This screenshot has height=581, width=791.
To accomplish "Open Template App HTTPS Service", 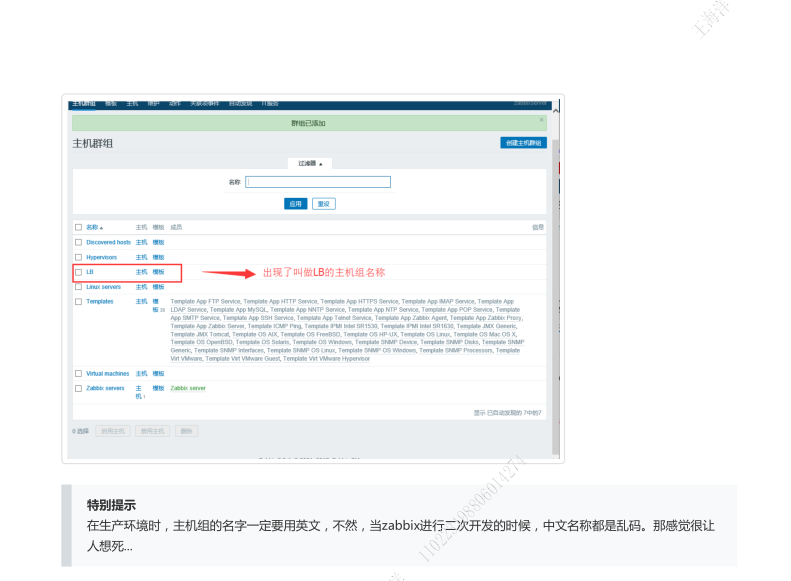I will [359, 302].
